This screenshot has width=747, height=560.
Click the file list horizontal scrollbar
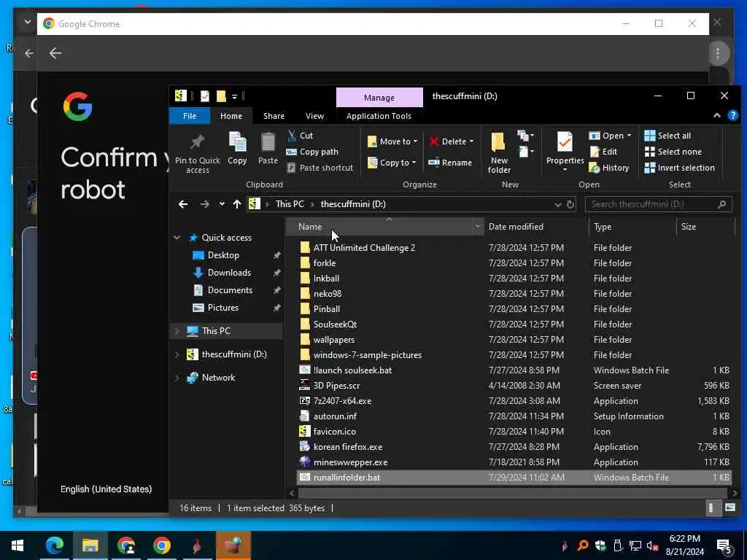click(513, 493)
